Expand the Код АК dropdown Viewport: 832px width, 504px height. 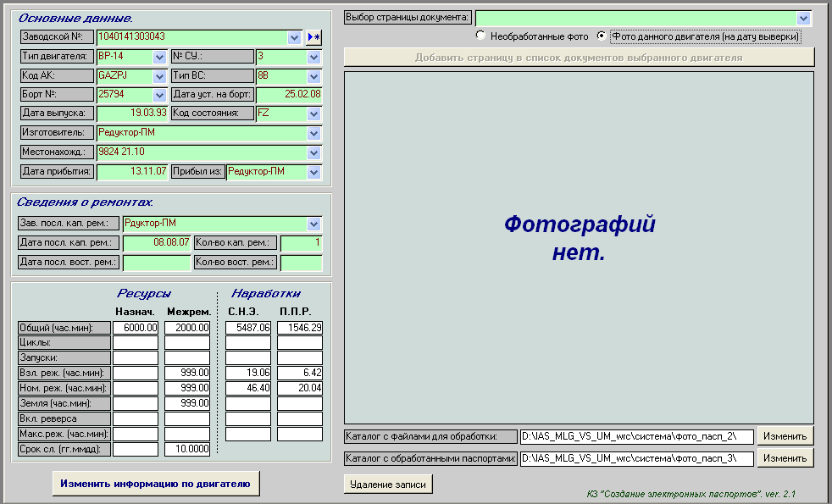pyautogui.click(x=159, y=76)
